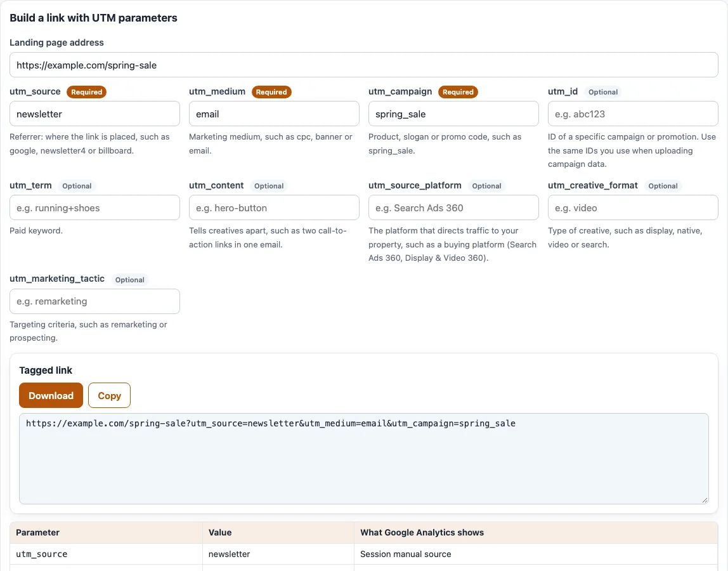Focus the utm_id input field
This screenshot has width=728, height=571.
pos(633,114)
